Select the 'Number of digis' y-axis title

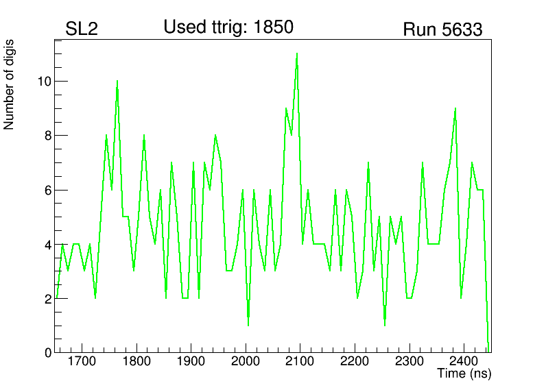point(10,84)
